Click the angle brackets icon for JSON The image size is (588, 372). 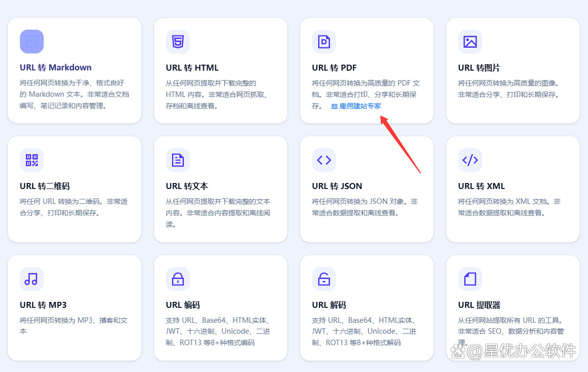point(324,160)
